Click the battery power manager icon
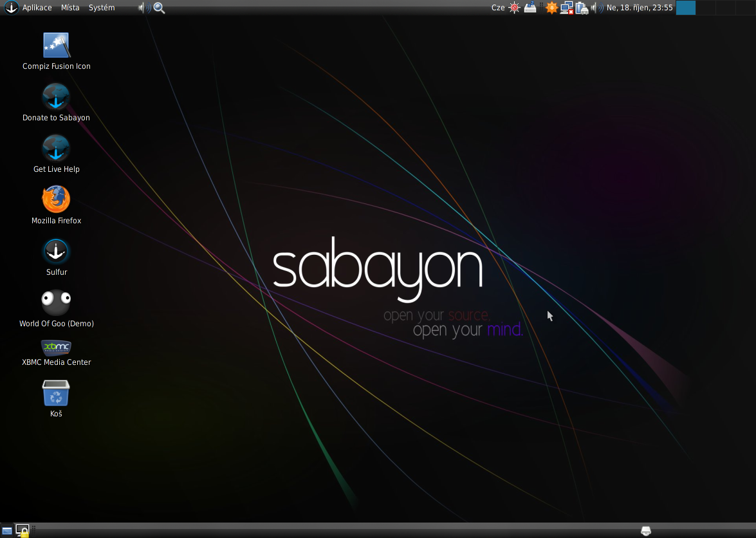Viewport: 756px width, 538px height. (582, 8)
